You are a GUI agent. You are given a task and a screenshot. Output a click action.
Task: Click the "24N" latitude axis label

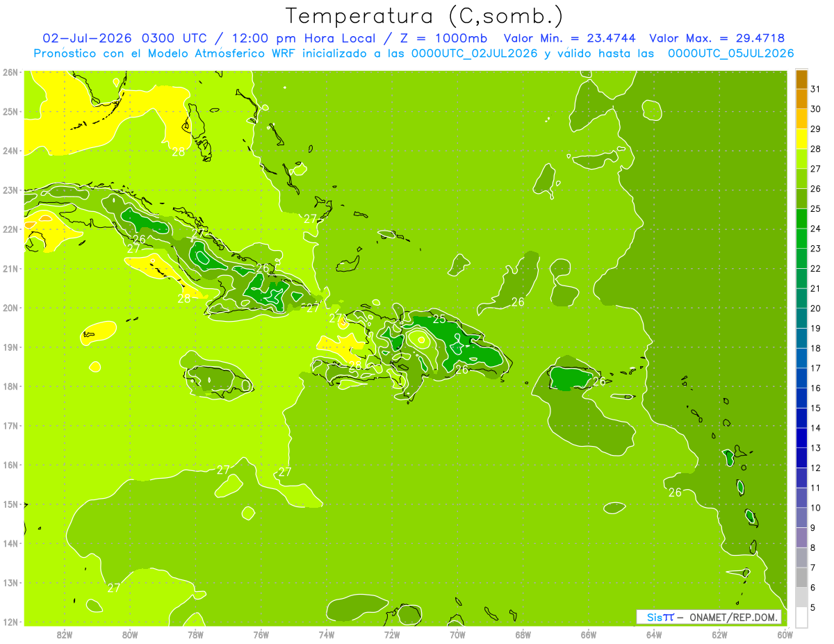click(10, 151)
